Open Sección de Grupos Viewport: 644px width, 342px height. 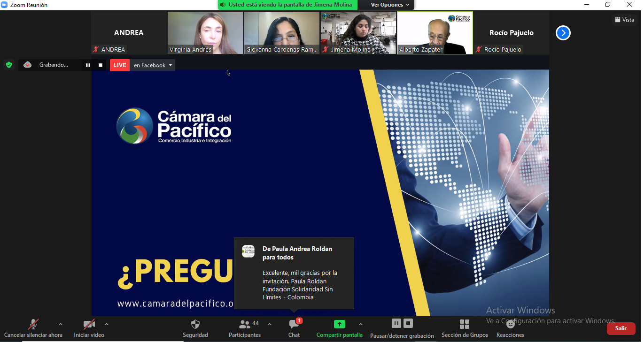pyautogui.click(x=465, y=328)
